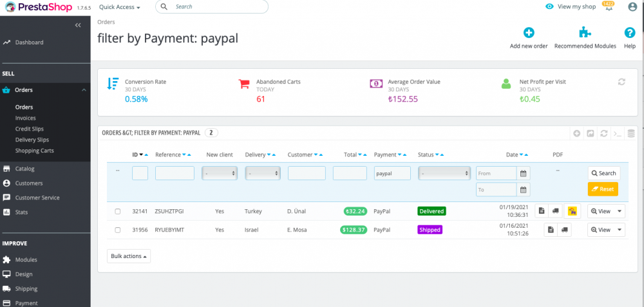
Task: Go to Invoices in the sidebar
Action: (x=26, y=118)
